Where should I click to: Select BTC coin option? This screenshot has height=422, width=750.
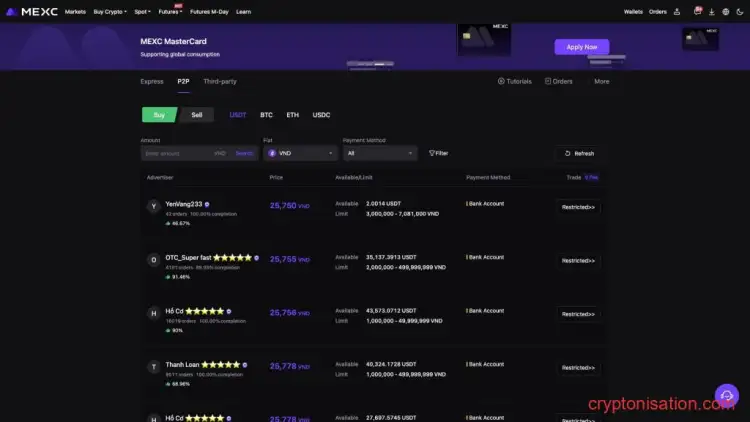[266, 115]
